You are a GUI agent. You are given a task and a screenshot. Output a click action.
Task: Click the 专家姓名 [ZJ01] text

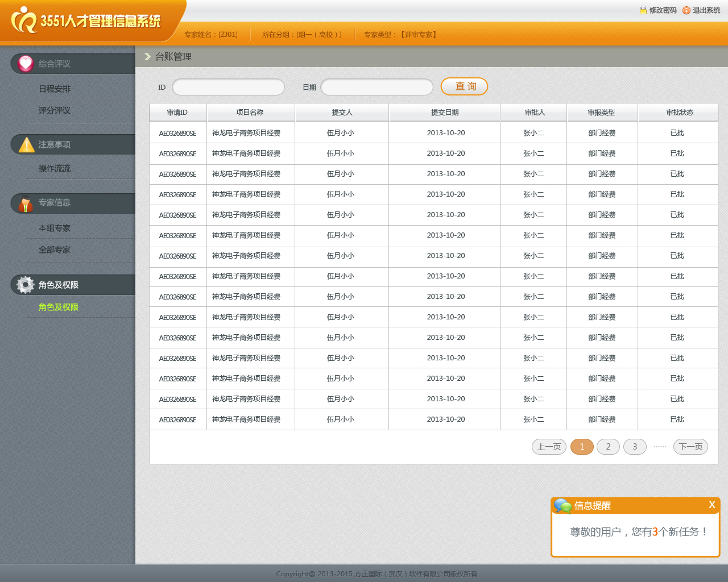[x=211, y=35]
